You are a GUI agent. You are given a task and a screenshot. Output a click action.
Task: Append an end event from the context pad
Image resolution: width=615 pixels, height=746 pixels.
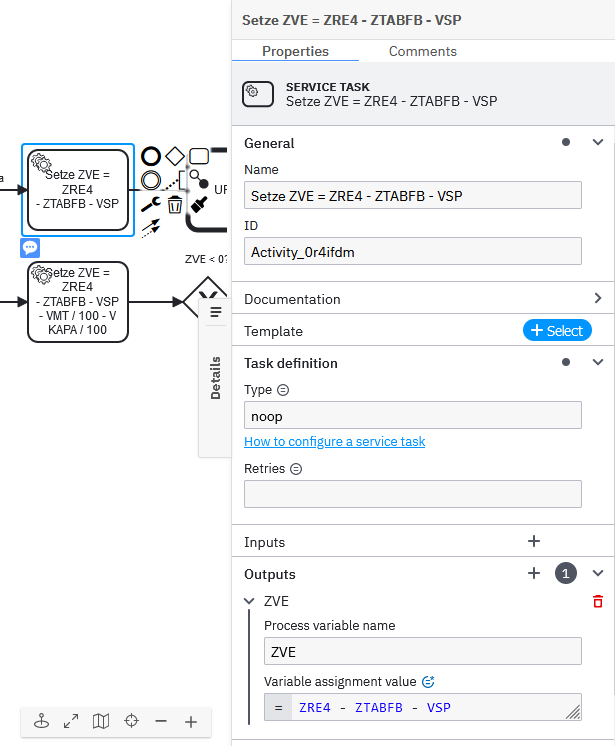click(151, 156)
